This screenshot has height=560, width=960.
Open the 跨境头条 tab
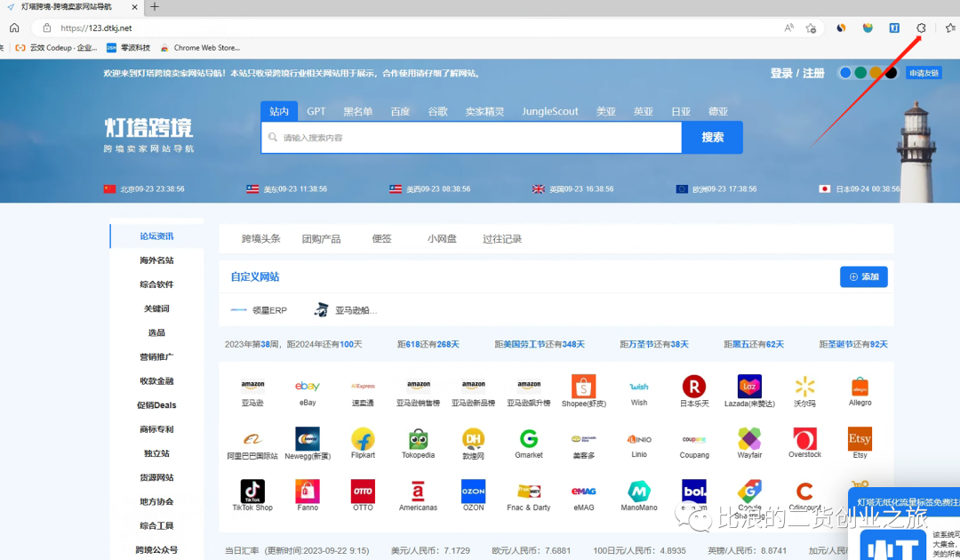(260, 239)
